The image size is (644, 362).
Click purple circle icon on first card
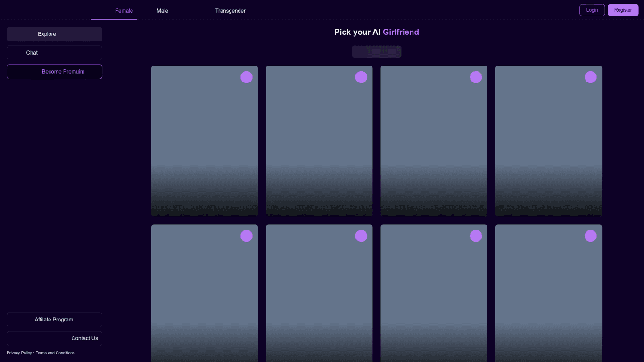[247, 77]
